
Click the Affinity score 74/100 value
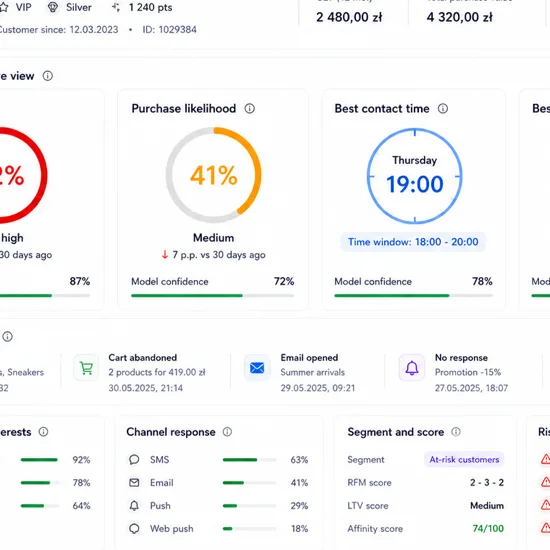point(488,529)
